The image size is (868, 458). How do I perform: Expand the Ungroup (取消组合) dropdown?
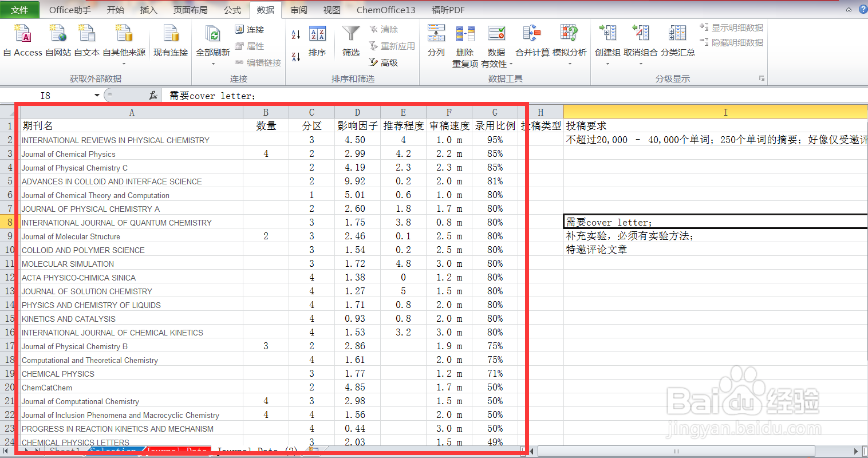641,63
